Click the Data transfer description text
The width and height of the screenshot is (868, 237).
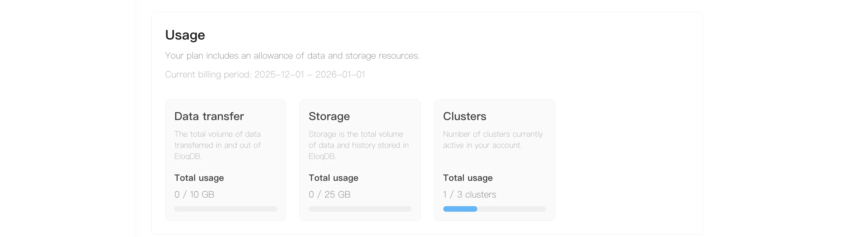tap(217, 145)
